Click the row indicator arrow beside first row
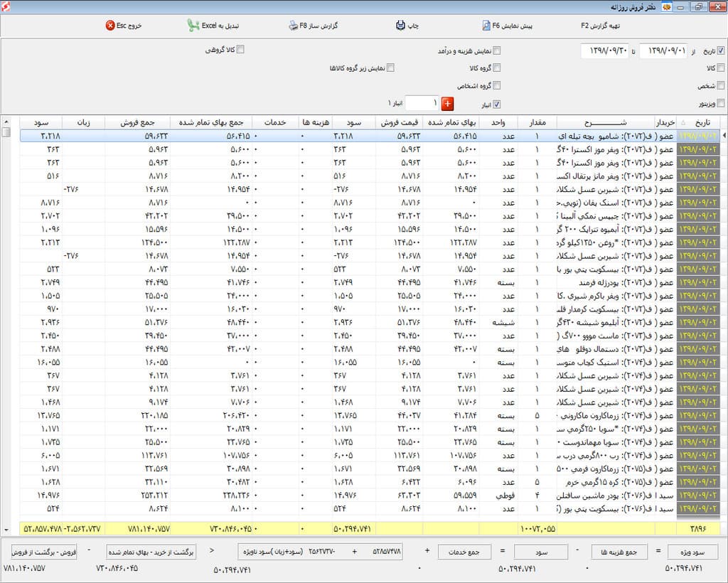The height and width of the screenshot is (583, 728). (x=724, y=135)
